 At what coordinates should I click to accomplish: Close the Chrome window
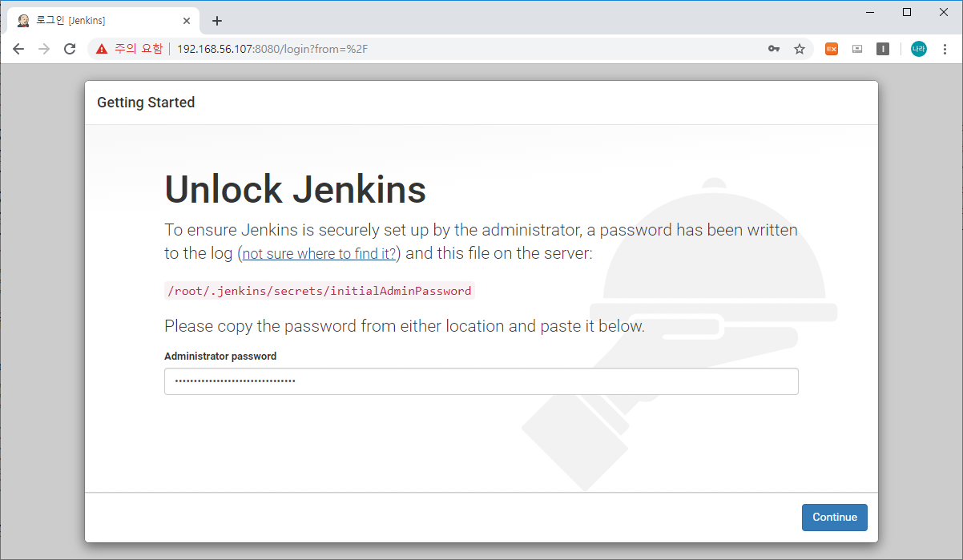[944, 12]
